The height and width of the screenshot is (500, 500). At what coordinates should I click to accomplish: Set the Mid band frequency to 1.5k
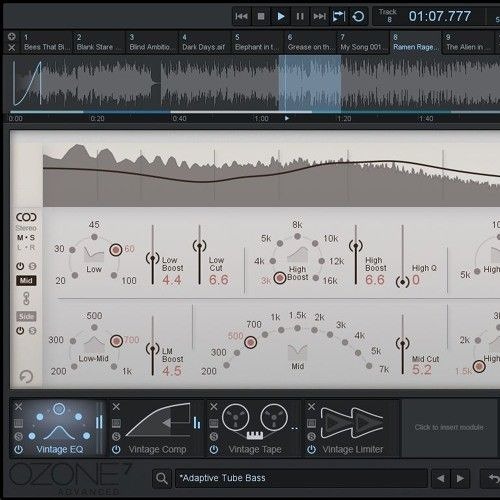coord(297,328)
